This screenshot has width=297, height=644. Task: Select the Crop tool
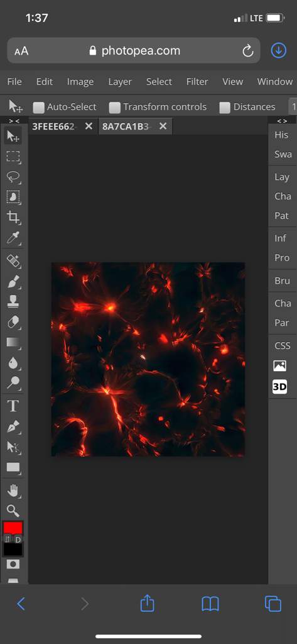[13, 218]
